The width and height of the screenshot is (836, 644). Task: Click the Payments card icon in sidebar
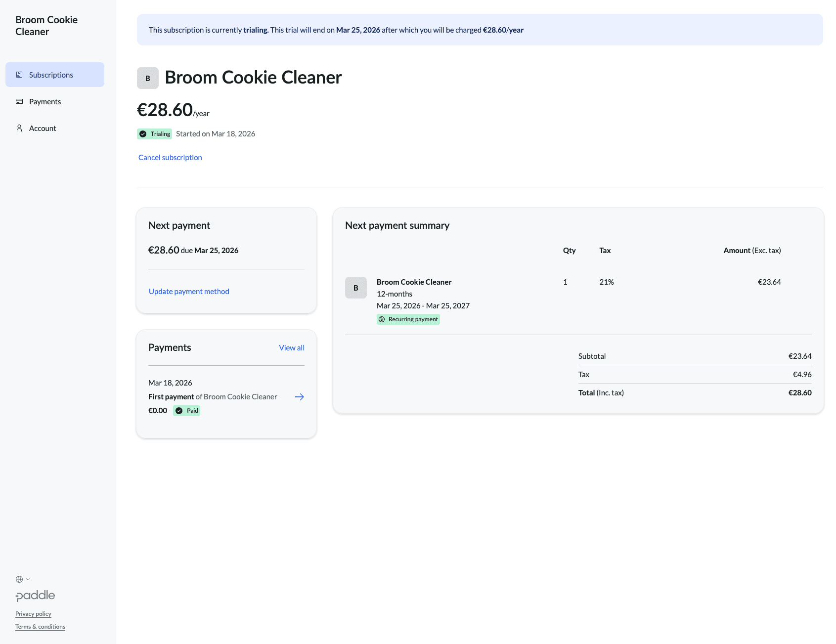(19, 101)
